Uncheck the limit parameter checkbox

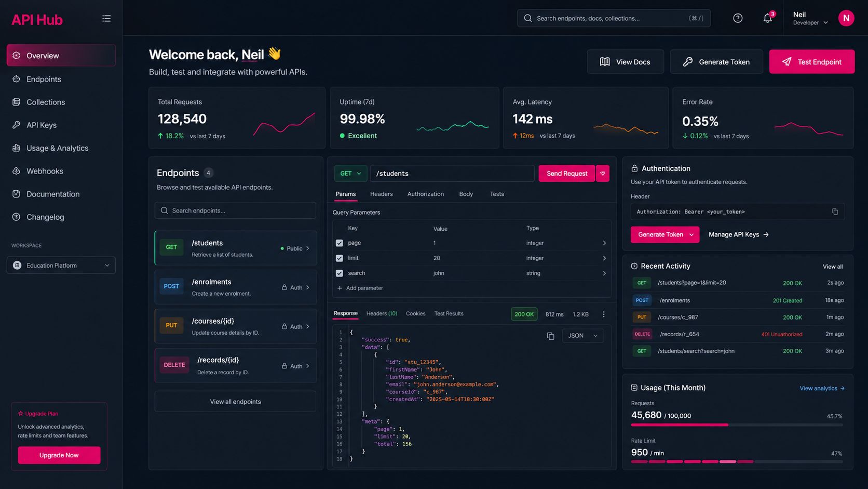coord(340,258)
